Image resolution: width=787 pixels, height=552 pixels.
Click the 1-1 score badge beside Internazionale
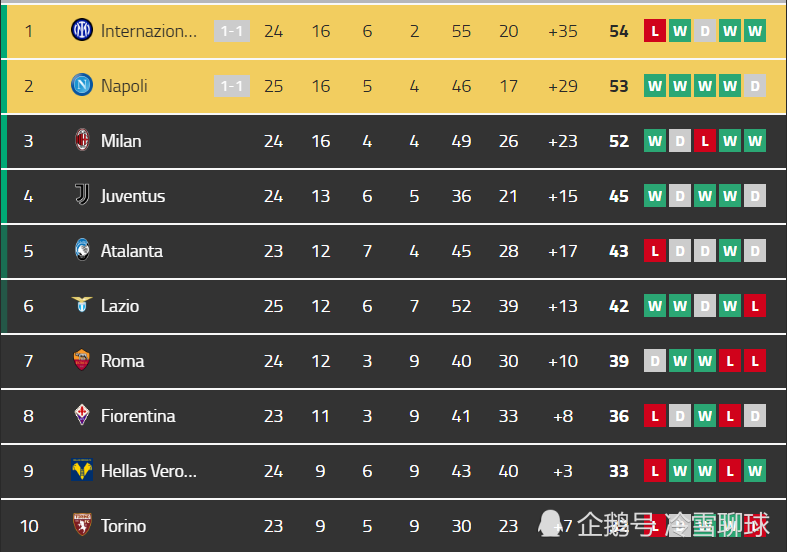[x=232, y=31]
